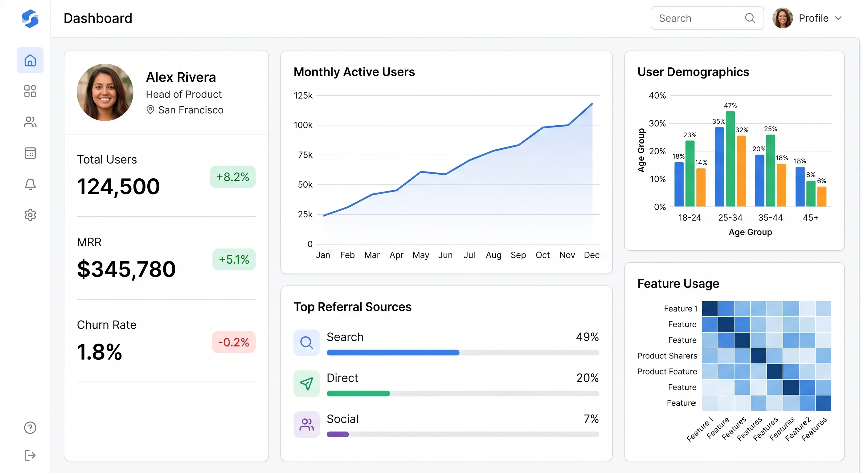868x473 pixels.
Task: Click the Dashboard page title
Action: [x=98, y=18]
